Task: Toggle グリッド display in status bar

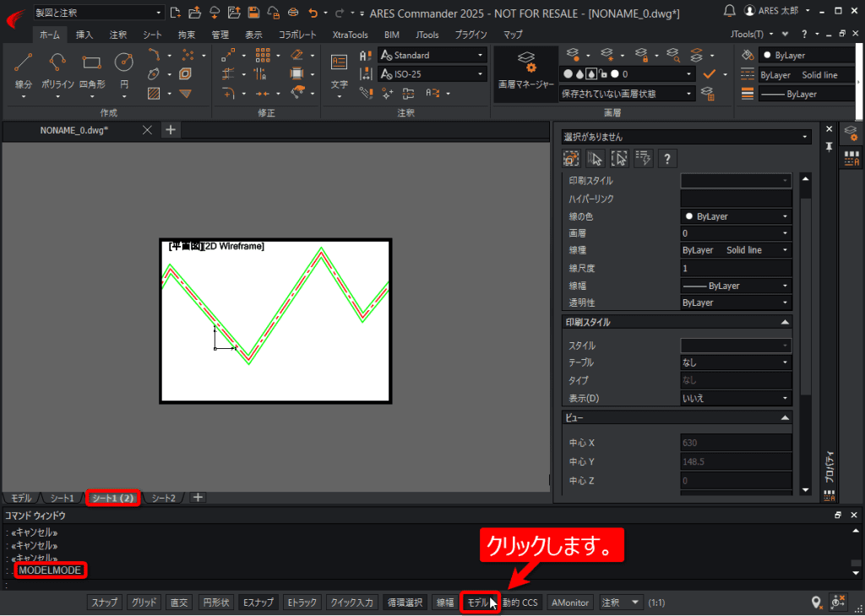Action: (144, 602)
